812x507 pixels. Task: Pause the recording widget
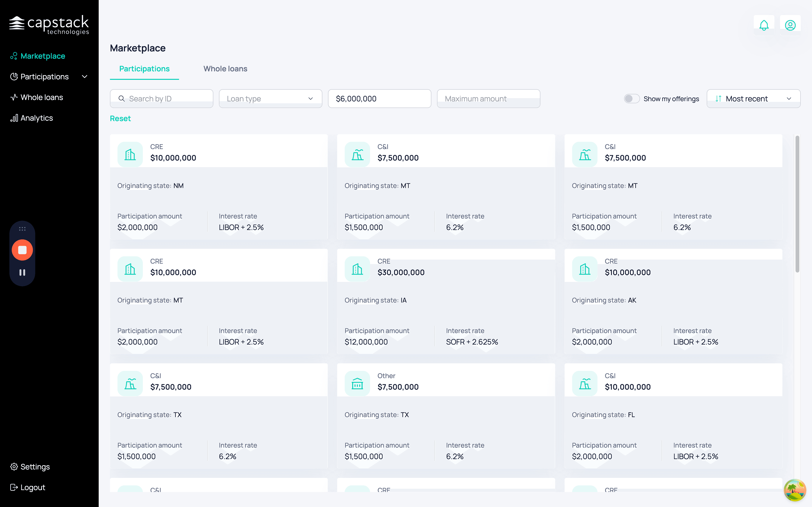tap(22, 273)
